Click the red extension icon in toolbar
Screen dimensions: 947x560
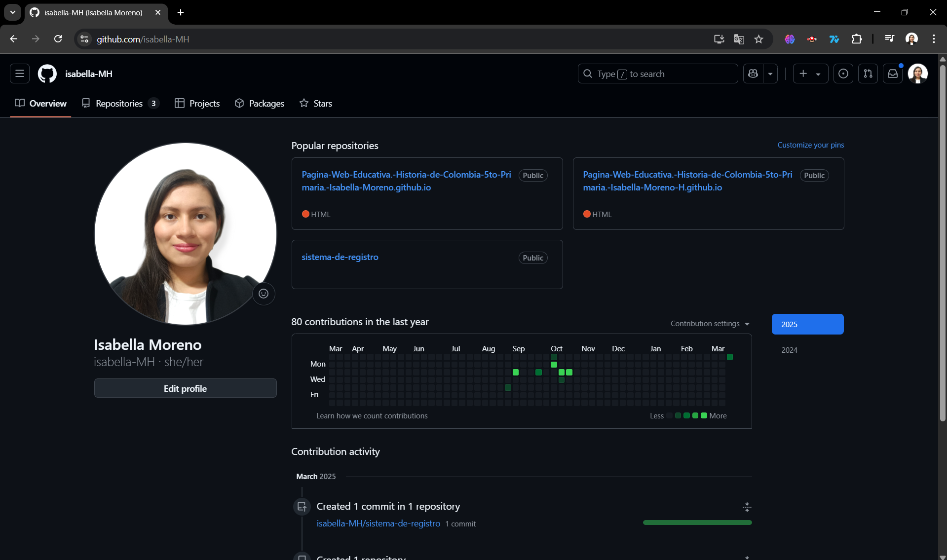click(812, 39)
